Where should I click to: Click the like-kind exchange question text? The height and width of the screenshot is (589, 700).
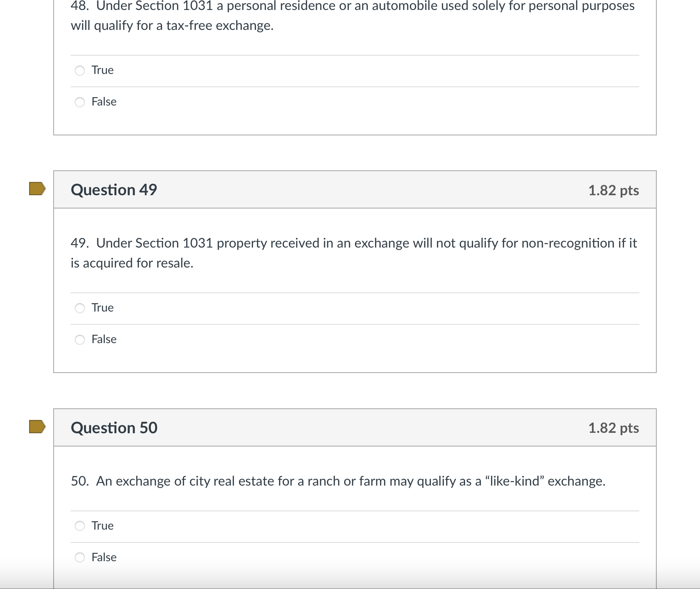click(x=338, y=481)
